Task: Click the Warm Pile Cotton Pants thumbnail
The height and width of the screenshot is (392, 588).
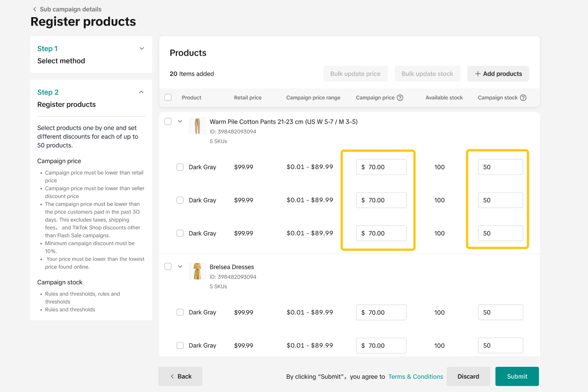Action: [x=197, y=126]
